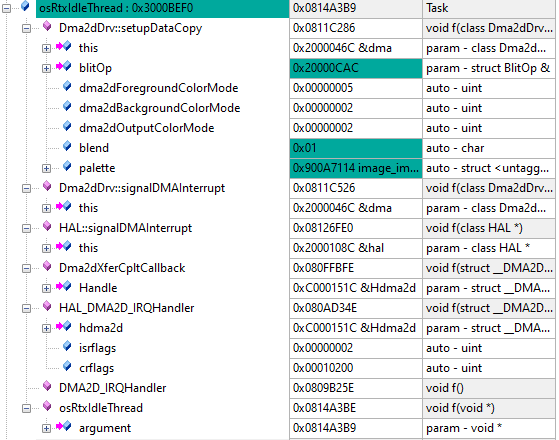Image resolution: width=559 pixels, height=440 pixels.
Task: Click the type 'void f(class HAL *)'
Action: coord(489,228)
